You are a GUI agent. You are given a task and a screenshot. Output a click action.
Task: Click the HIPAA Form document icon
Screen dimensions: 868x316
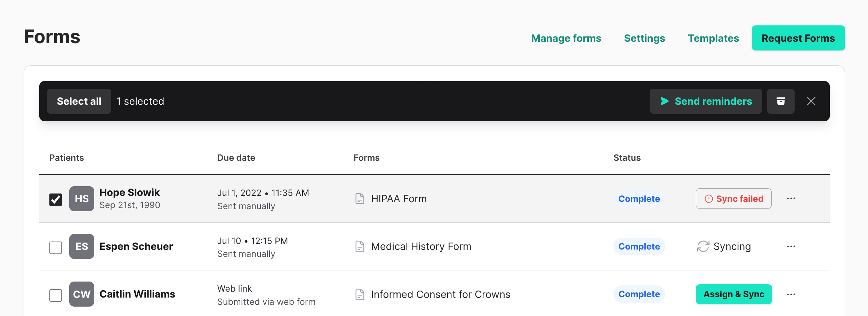pos(360,199)
